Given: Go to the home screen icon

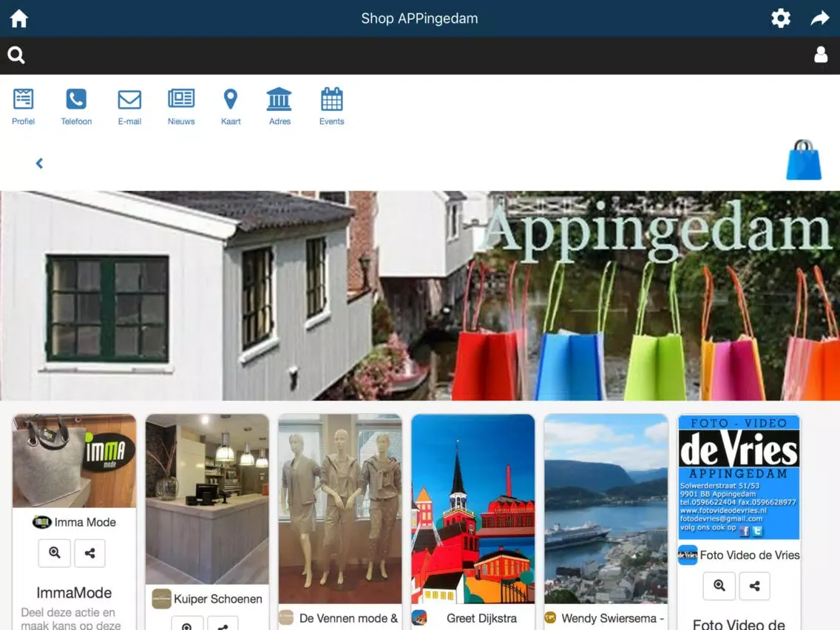Looking at the screenshot, I should (18, 18).
